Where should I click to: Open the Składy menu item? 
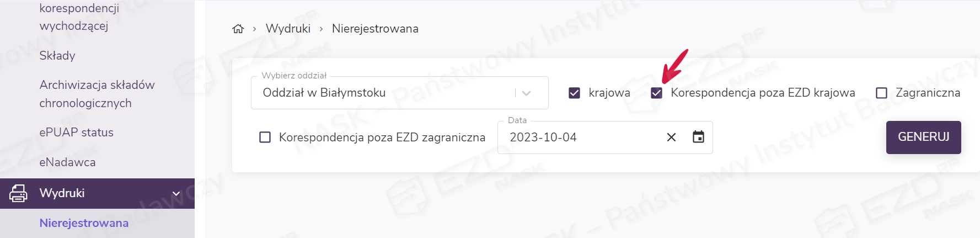click(57, 55)
